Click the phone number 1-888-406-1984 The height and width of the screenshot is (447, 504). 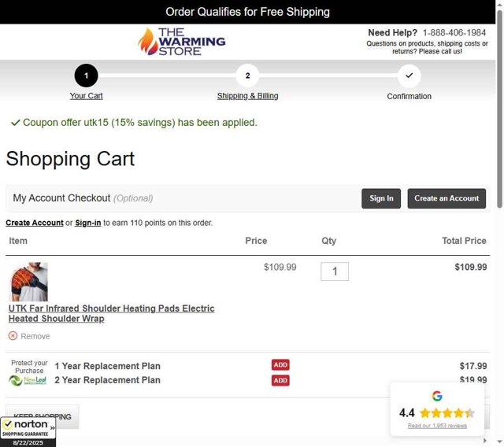[x=454, y=33]
